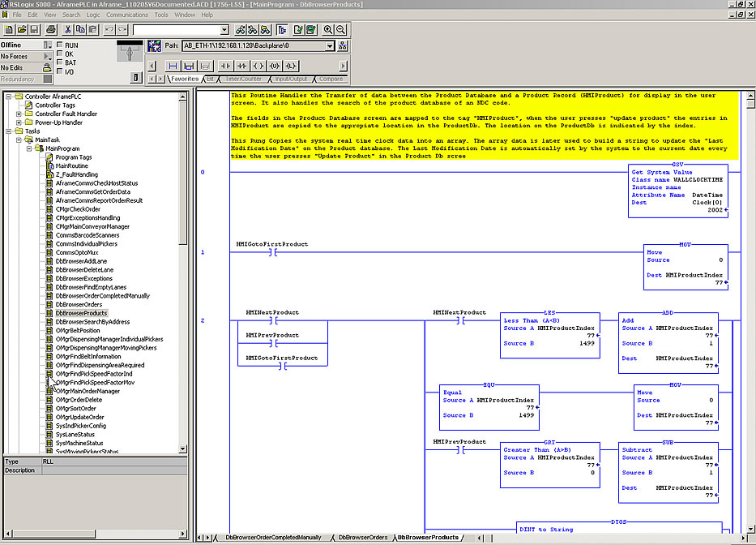Screen dimensions: 756x545
Task: Click the Verify Controller icon
Action: click(311, 30)
